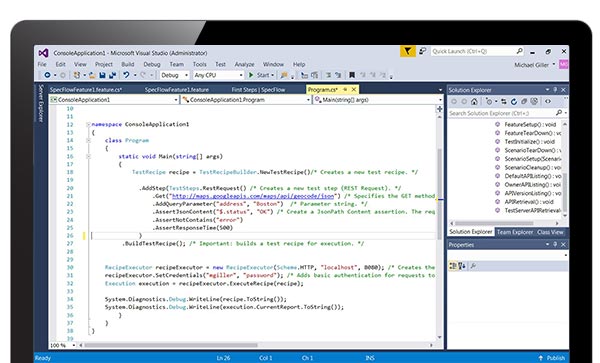Click Michael Giller's account avatar
The height and width of the screenshot is (363, 600).
point(563,65)
